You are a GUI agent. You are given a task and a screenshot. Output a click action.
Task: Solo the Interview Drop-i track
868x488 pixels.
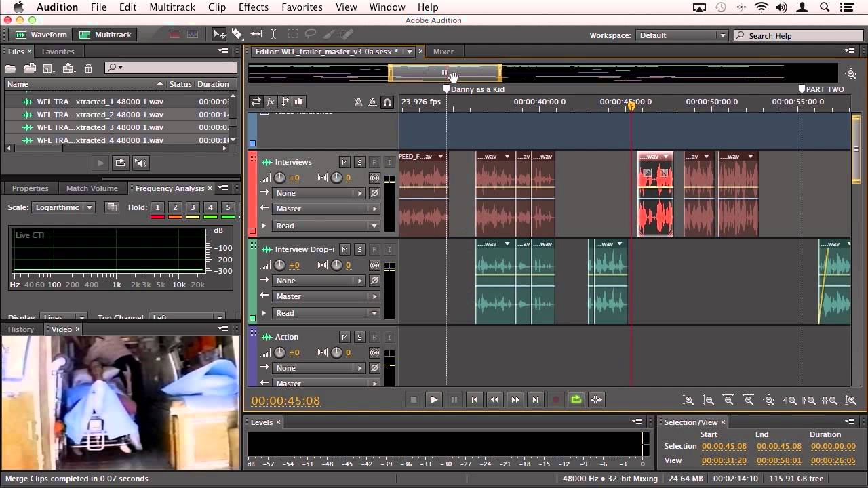coord(358,249)
